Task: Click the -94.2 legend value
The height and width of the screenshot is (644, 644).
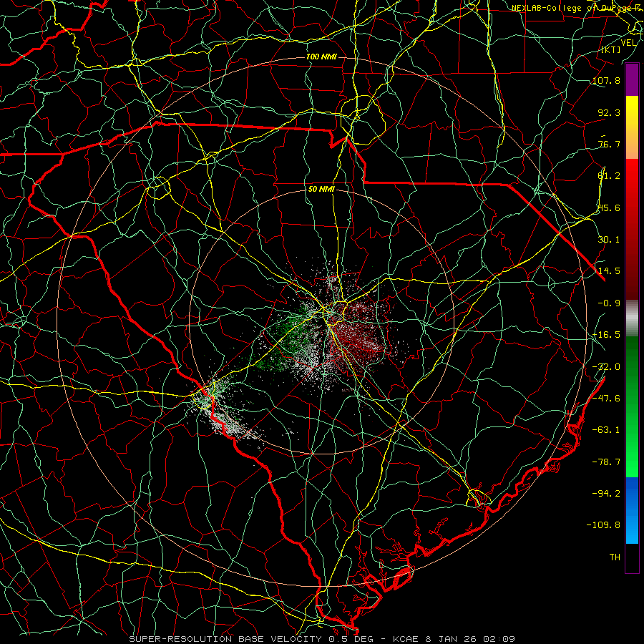Action: [606, 494]
